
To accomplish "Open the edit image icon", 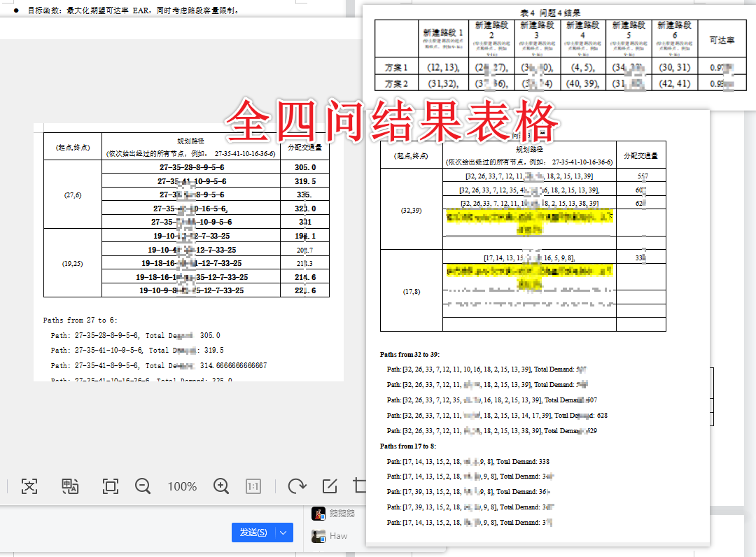I will 330,486.
